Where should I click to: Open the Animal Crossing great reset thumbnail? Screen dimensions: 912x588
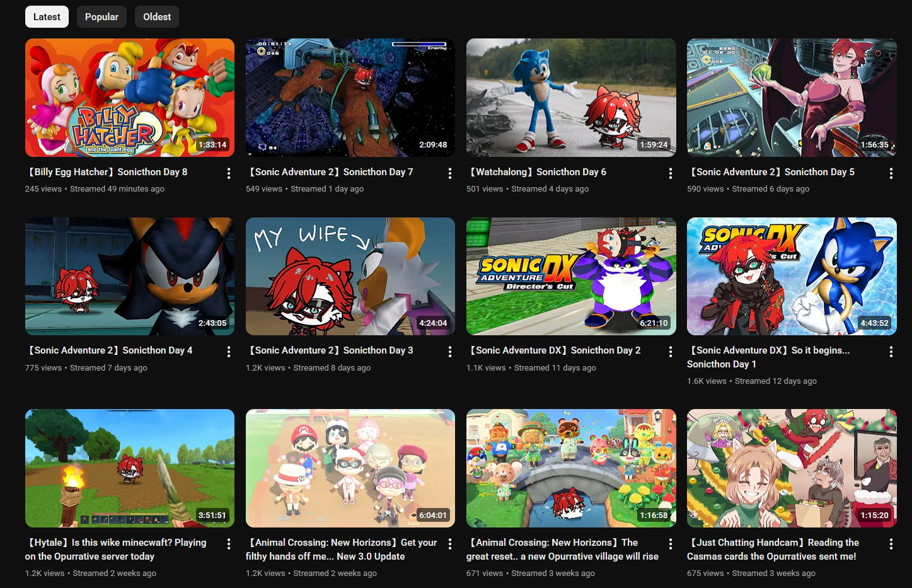[x=571, y=468]
